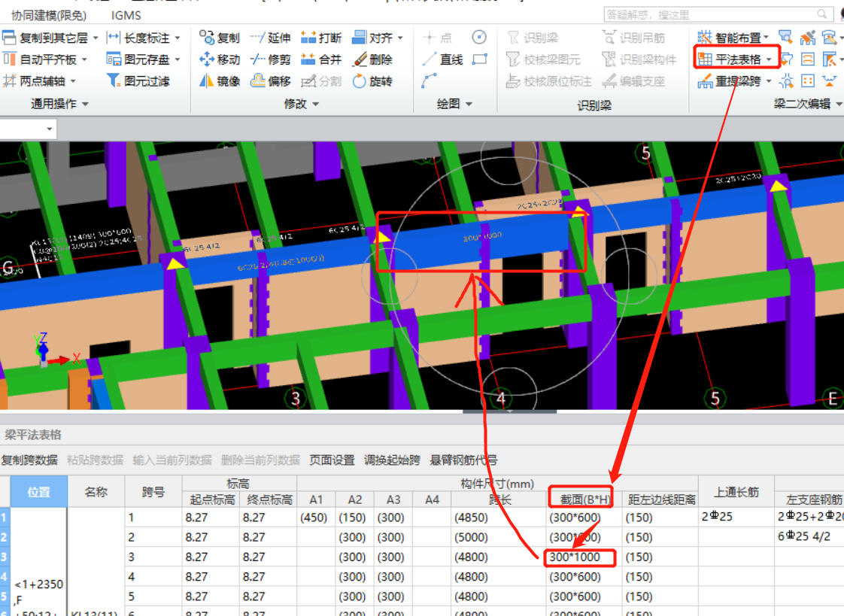This screenshot has height=616, width=844.
Task: Click 调换起始跨 button
Action: [x=392, y=460]
